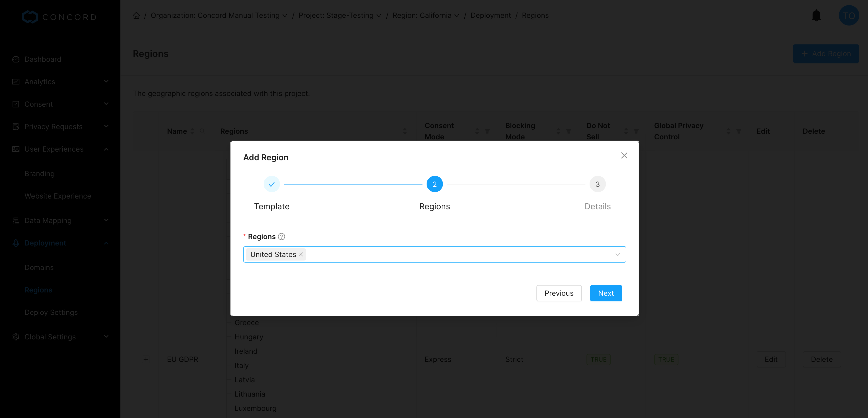Screen dimensions: 868x418
Task: Click the Add Region button
Action: tap(826, 54)
